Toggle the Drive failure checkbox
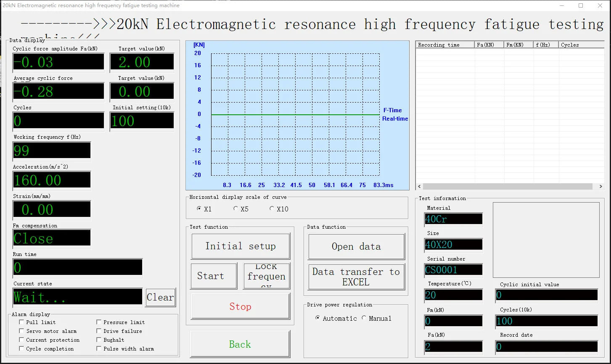The width and height of the screenshot is (611, 364). pyautogui.click(x=99, y=331)
